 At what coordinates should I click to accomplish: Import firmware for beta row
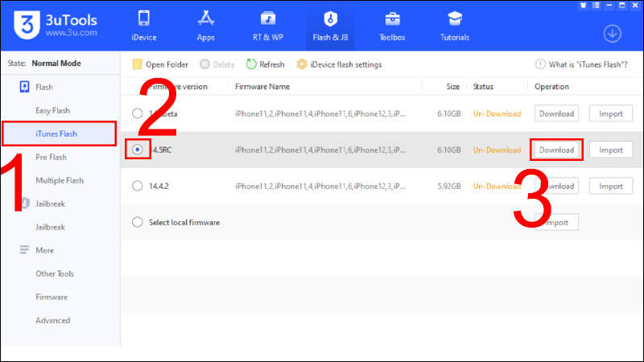(611, 113)
